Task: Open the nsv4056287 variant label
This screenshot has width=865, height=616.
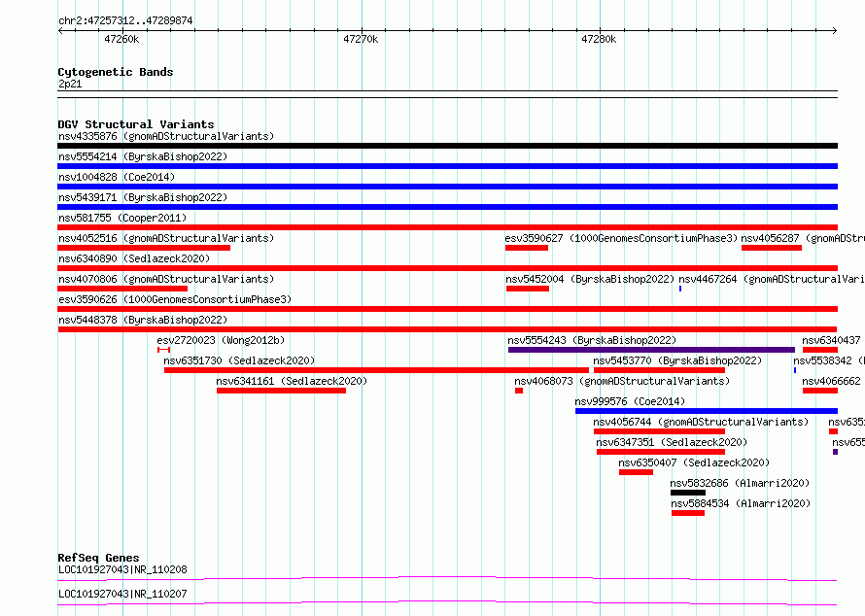Action: tap(803, 238)
